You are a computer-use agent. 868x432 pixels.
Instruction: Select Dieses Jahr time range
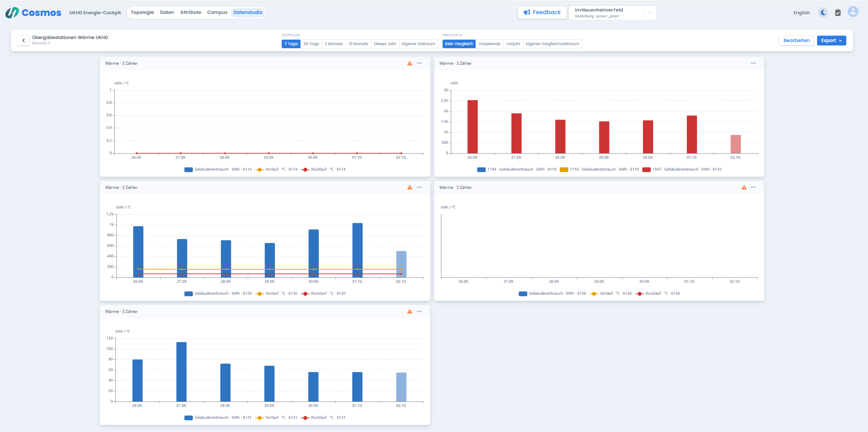(x=385, y=44)
